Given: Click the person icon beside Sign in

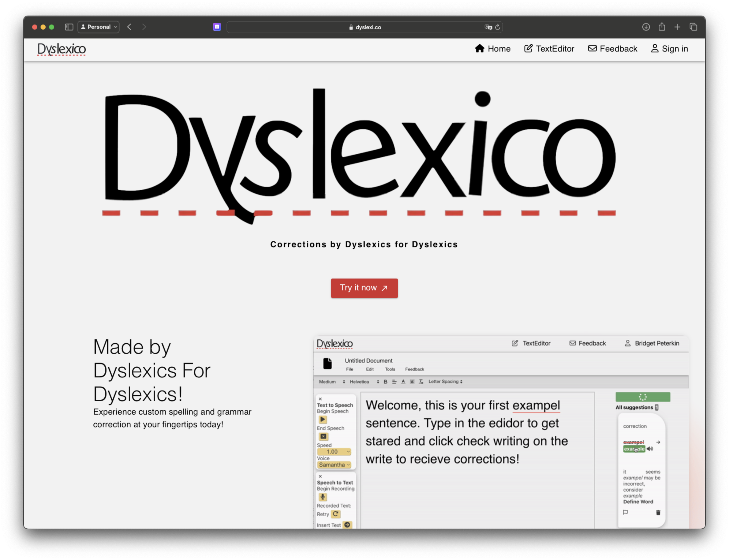Looking at the screenshot, I should pos(655,48).
